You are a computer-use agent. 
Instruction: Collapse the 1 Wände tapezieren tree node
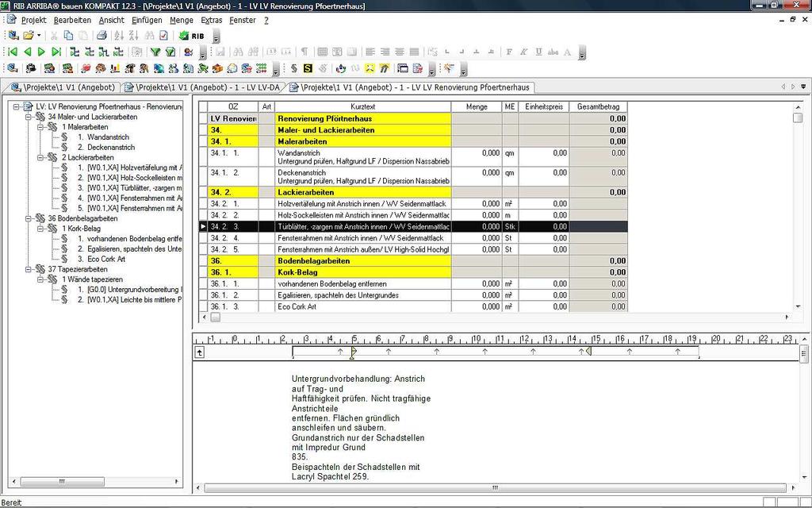[40, 279]
